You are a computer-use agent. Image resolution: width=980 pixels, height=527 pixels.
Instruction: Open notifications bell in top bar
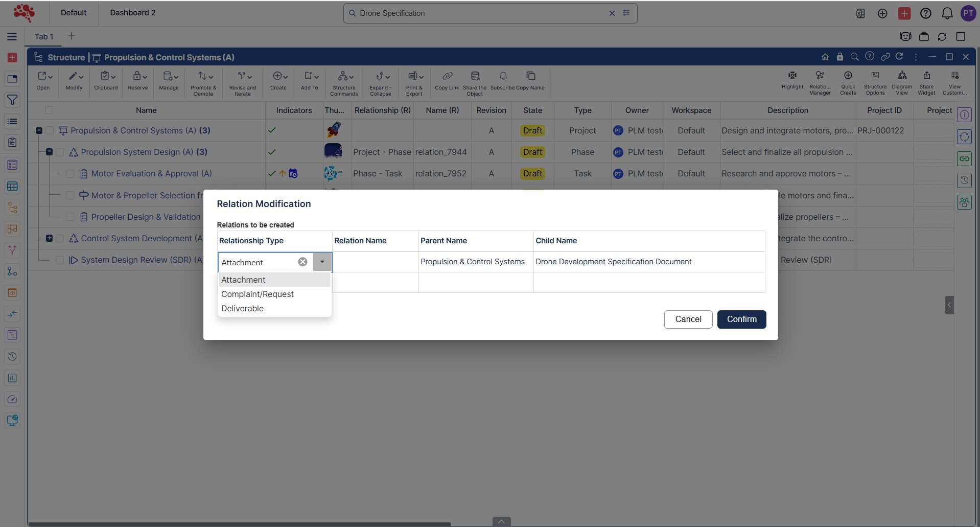pyautogui.click(x=947, y=13)
